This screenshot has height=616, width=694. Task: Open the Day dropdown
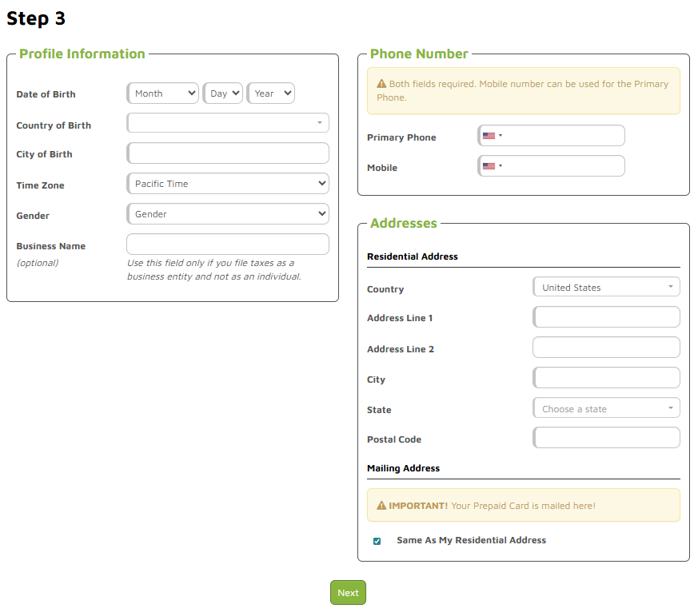tap(222, 93)
